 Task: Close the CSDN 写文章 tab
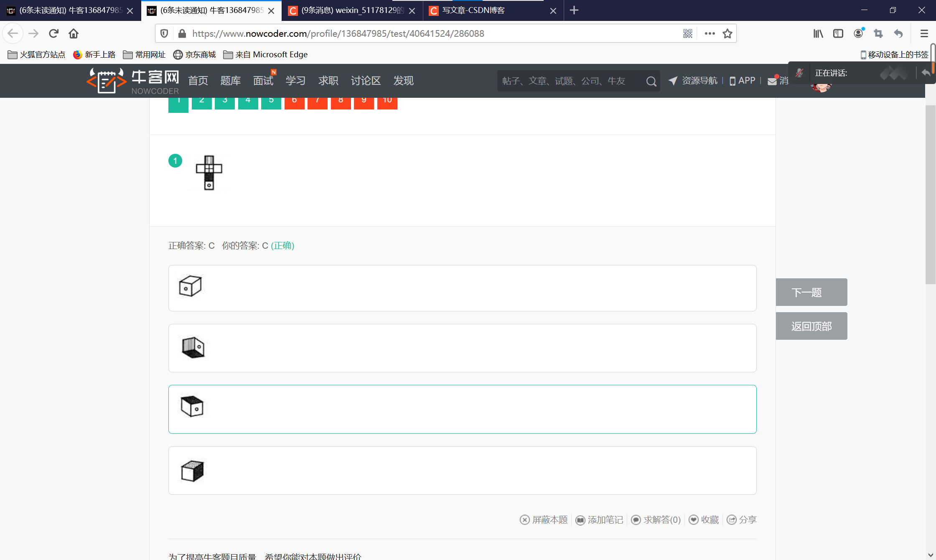553,11
